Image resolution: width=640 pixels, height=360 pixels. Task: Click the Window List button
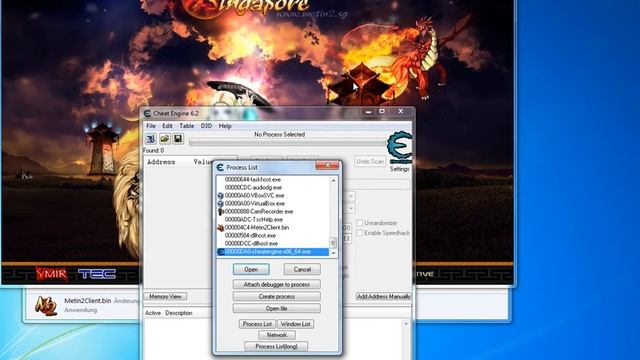296,324
